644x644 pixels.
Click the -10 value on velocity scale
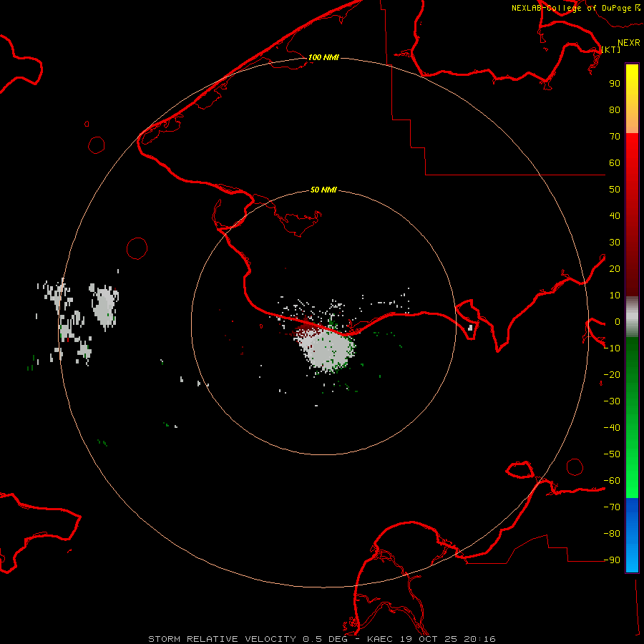612,348
